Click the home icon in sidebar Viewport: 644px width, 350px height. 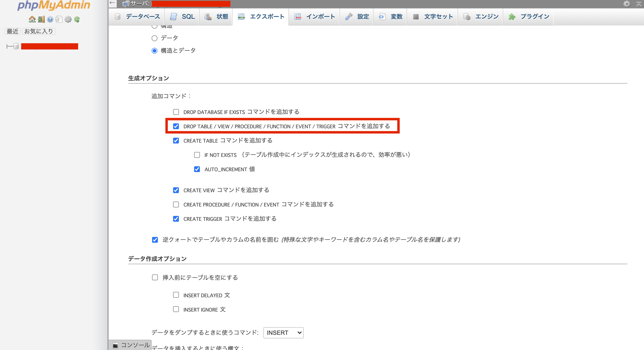coord(32,19)
